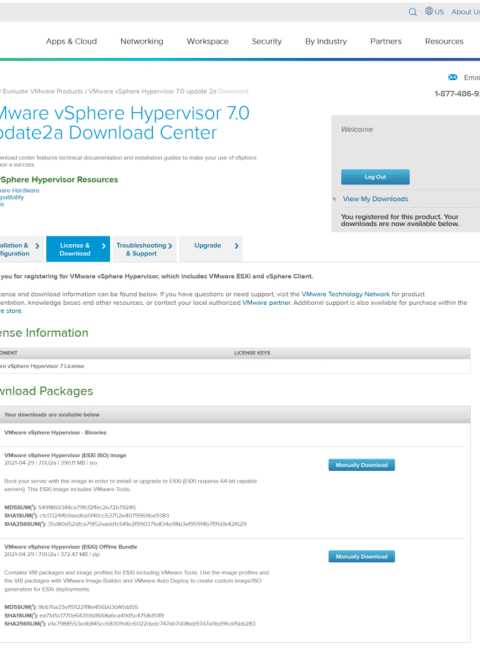Click the ISO image MD5SUM value
The width and height of the screenshot is (480, 650).
click(87, 507)
